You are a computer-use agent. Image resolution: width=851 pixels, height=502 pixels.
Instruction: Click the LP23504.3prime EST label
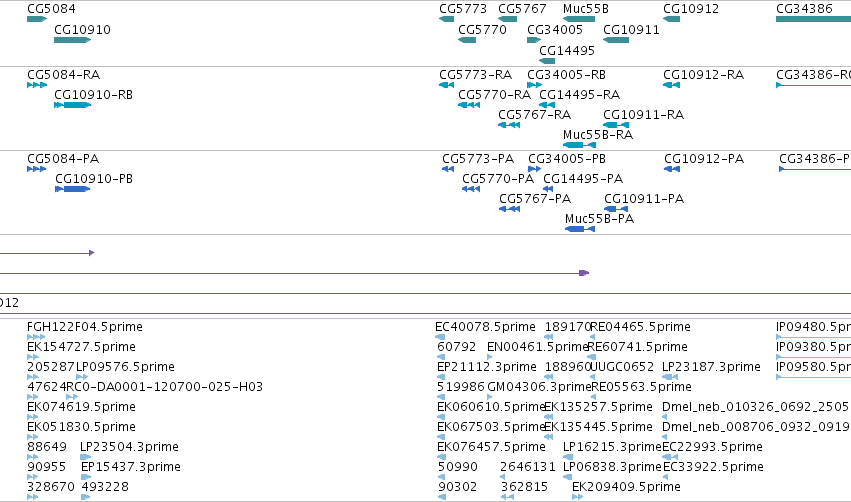click(x=129, y=447)
